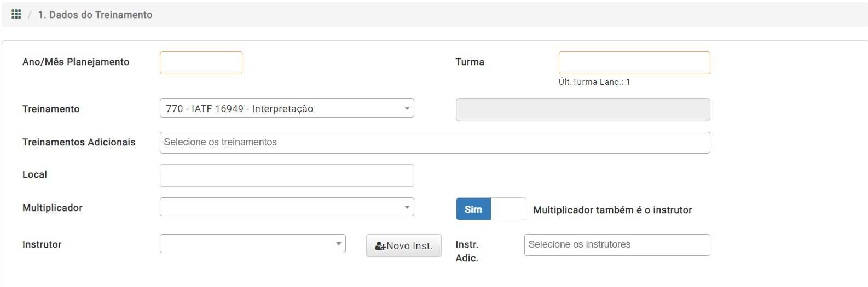Screen dimensions: 868x287
Task: Open the Instrutor combo box
Action: tap(253, 244)
